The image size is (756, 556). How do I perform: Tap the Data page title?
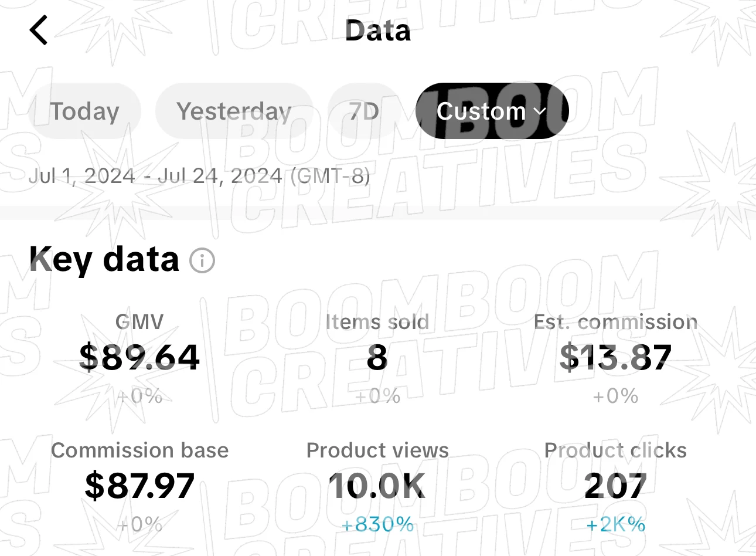[377, 30]
